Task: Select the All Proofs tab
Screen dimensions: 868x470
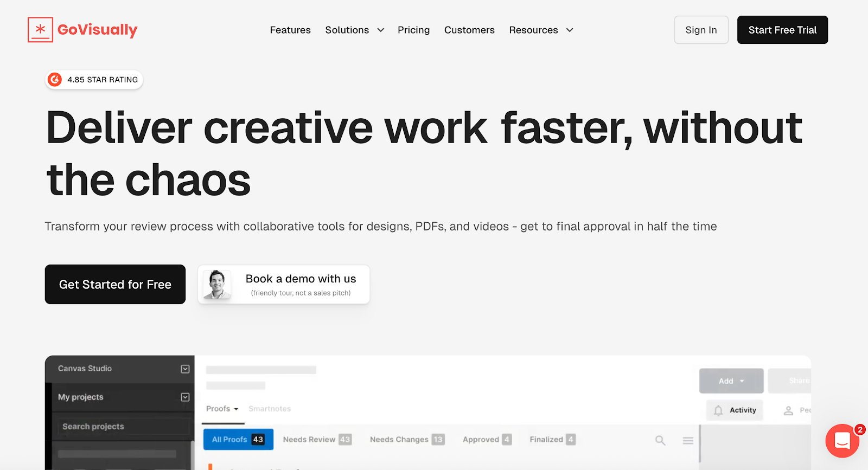Action: [238, 440]
